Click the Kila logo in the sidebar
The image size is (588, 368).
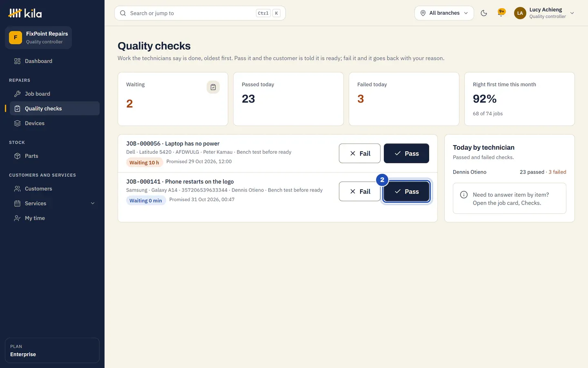[x=25, y=13]
